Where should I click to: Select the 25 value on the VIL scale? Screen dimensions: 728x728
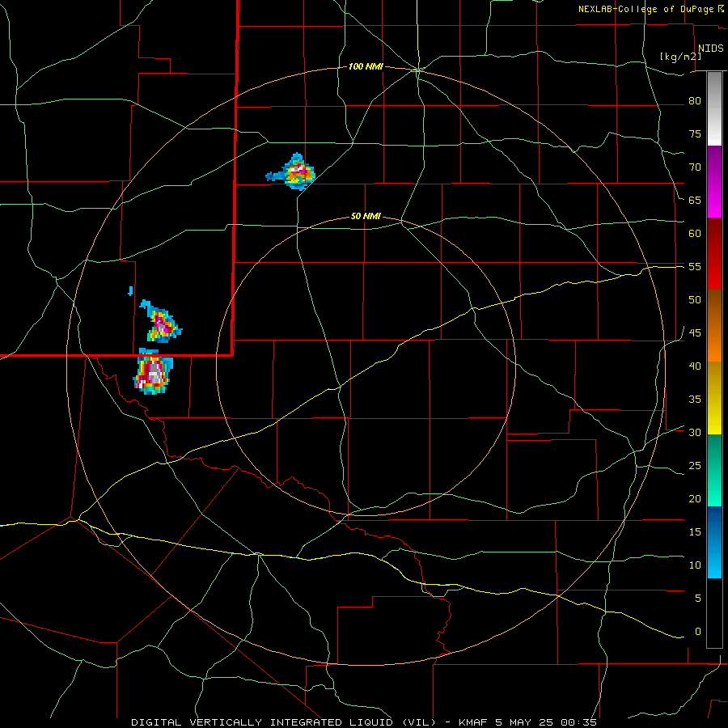pyautogui.click(x=695, y=466)
